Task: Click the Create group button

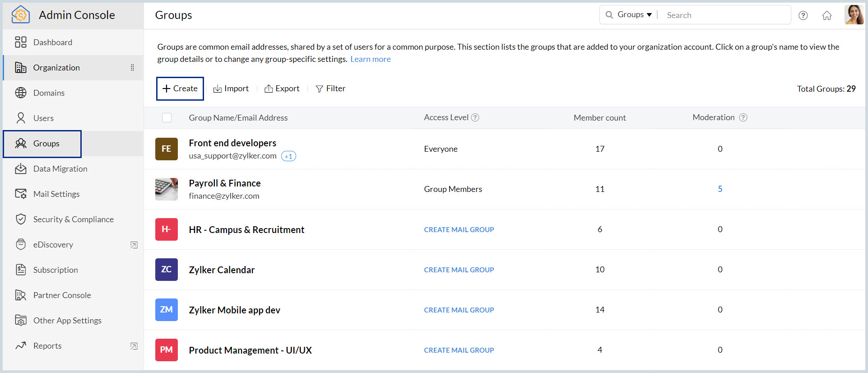Action: click(180, 89)
